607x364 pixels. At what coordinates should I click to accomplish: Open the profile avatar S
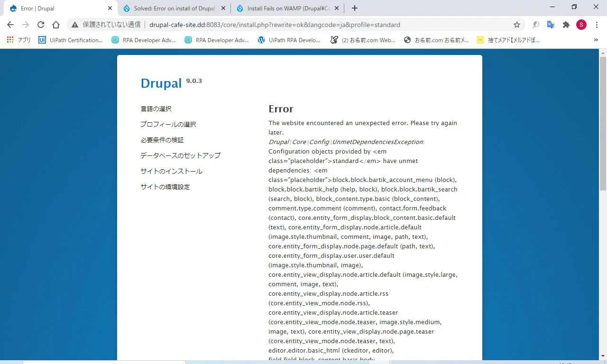581,25
